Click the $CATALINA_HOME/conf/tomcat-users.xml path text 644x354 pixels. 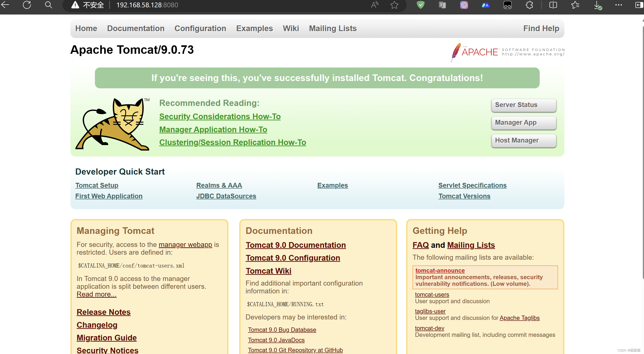click(x=131, y=265)
